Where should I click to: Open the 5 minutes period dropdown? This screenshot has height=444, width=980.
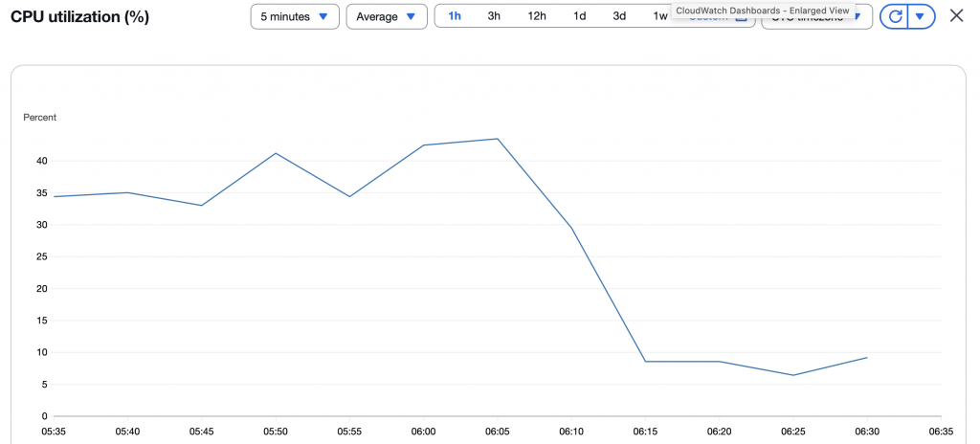coord(295,16)
